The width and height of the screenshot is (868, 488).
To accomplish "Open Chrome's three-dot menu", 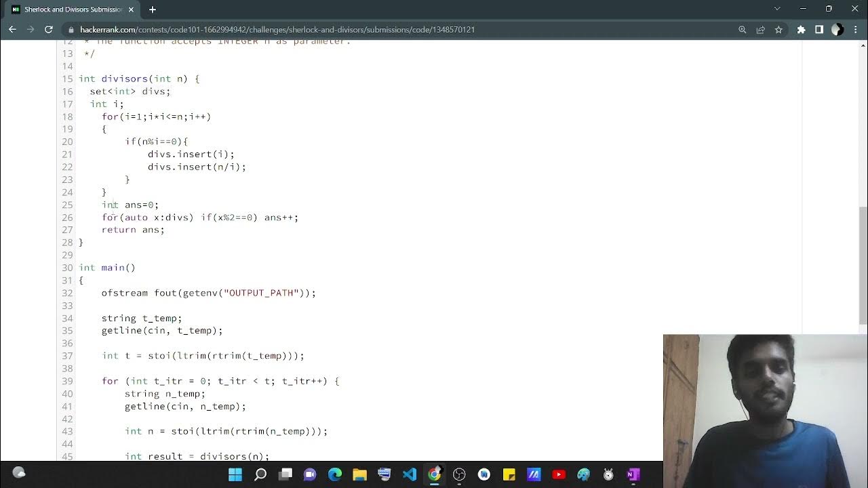I will click(x=855, y=30).
